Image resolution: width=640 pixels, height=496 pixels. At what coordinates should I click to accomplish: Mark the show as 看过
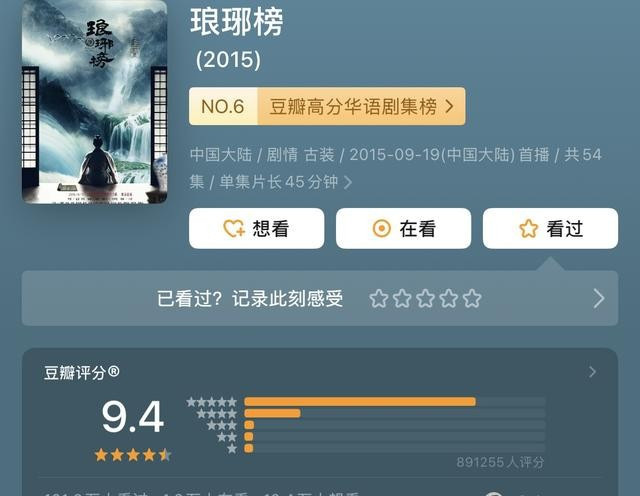click(550, 229)
